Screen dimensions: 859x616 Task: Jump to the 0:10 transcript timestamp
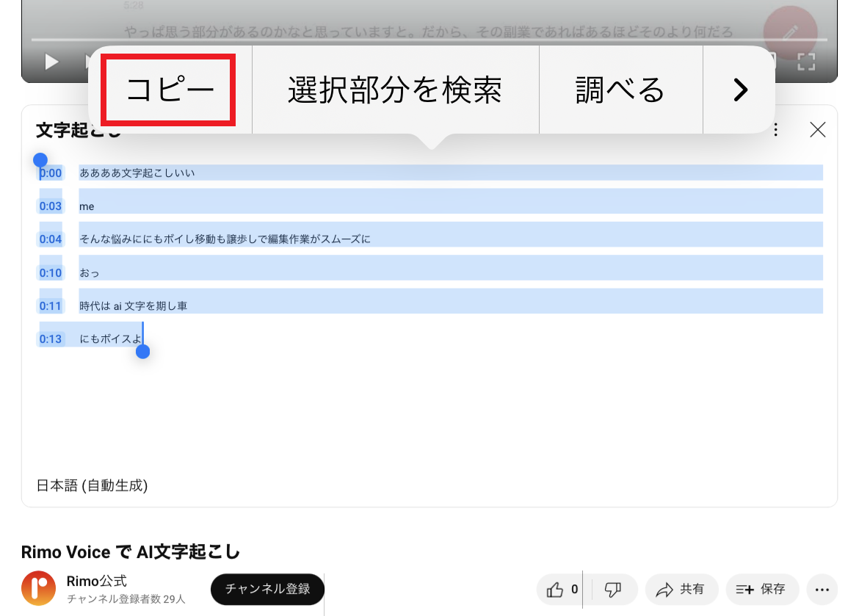[50, 272]
